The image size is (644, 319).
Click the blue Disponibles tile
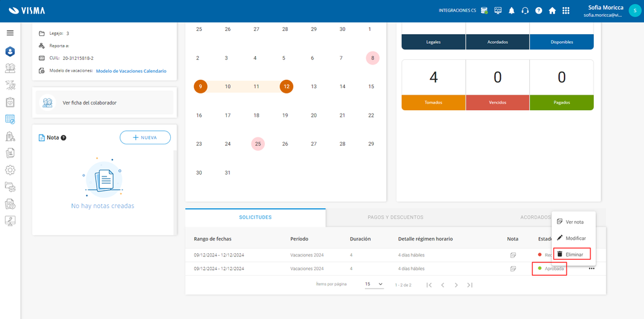561,42
